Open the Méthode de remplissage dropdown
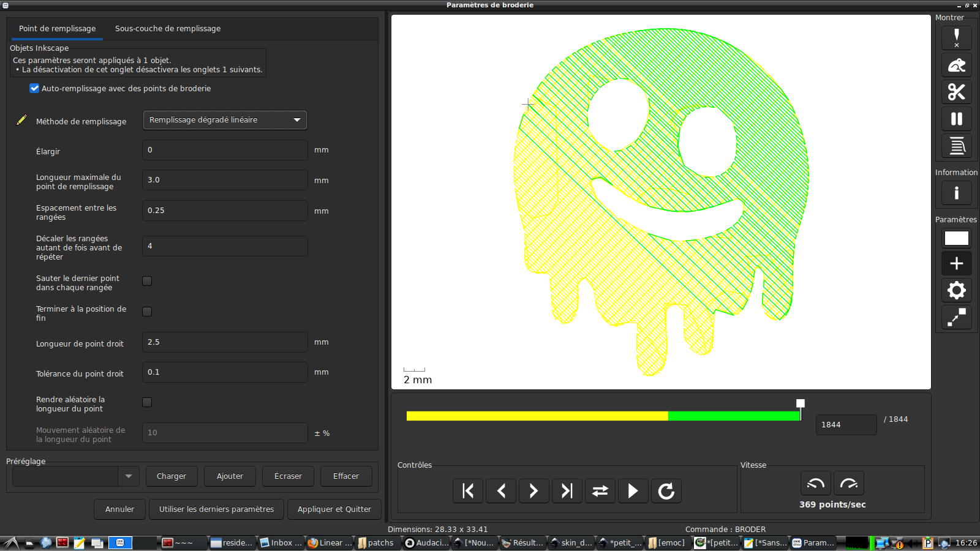 225,120
